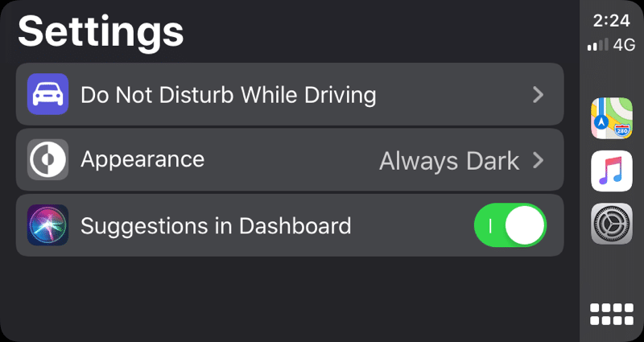Screen dimensions: 644x342
Task: Tap the cellular signal bars indicator
Action: 597,46
